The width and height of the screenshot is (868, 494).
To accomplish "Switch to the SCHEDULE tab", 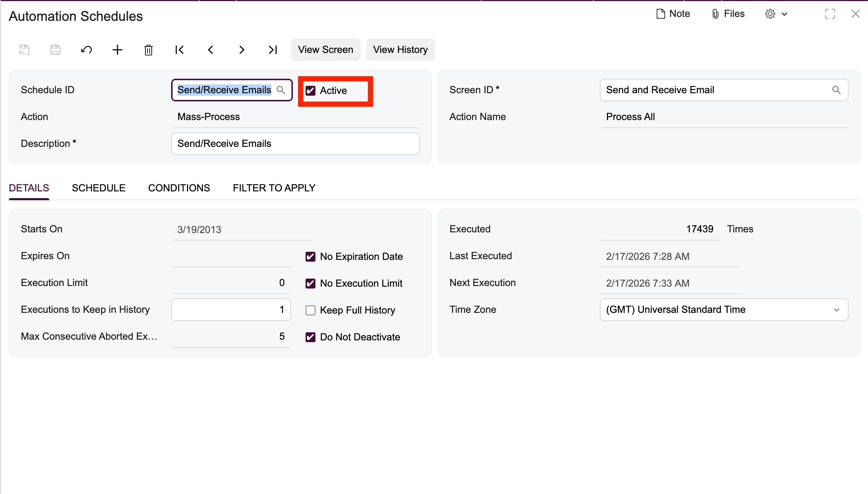I will [x=98, y=188].
